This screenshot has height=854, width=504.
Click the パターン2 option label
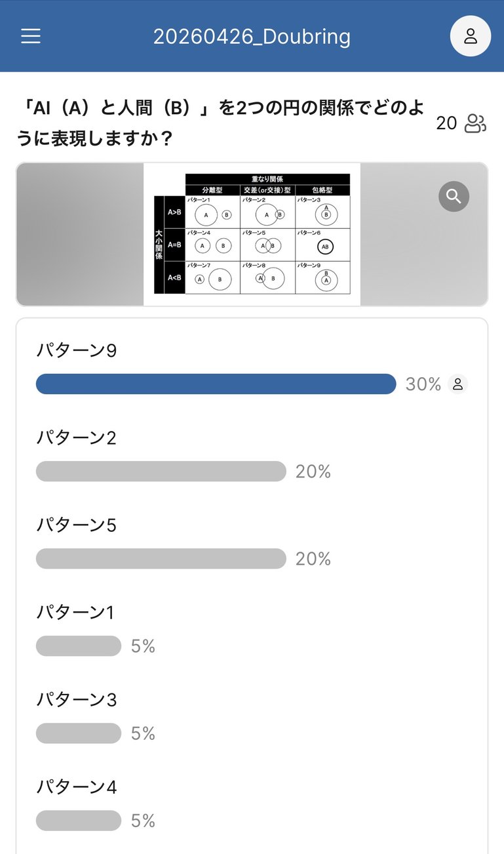pos(76,437)
